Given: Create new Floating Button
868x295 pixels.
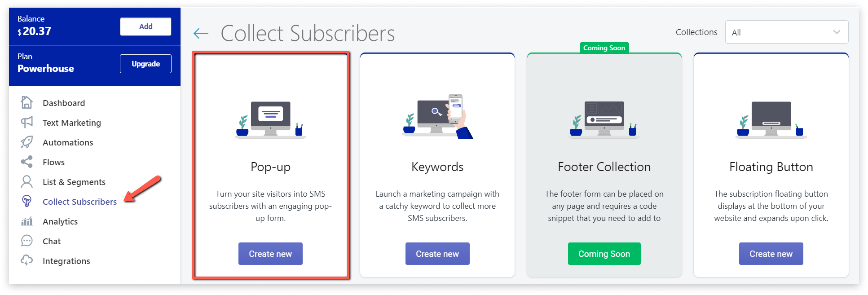Looking at the screenshot, I should (771, 254).
